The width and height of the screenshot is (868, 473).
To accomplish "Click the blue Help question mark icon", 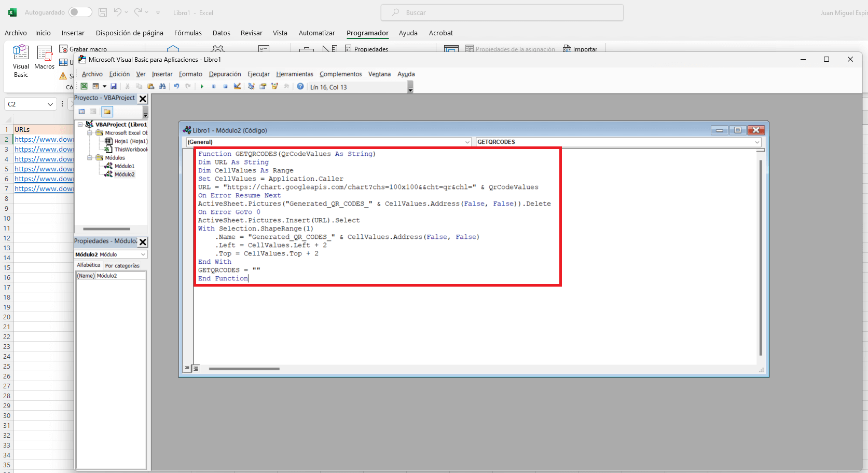I will [300, 87].
